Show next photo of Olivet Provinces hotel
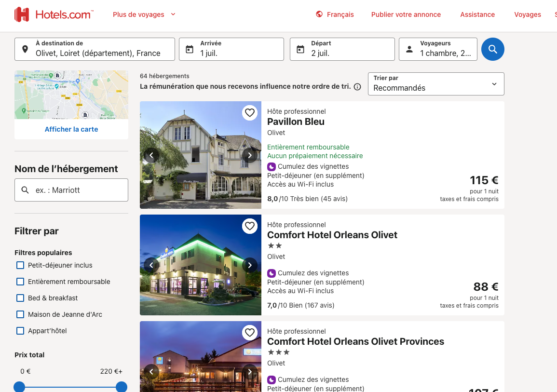The height and width of the screenshot is (392, 557). [250, 372]
